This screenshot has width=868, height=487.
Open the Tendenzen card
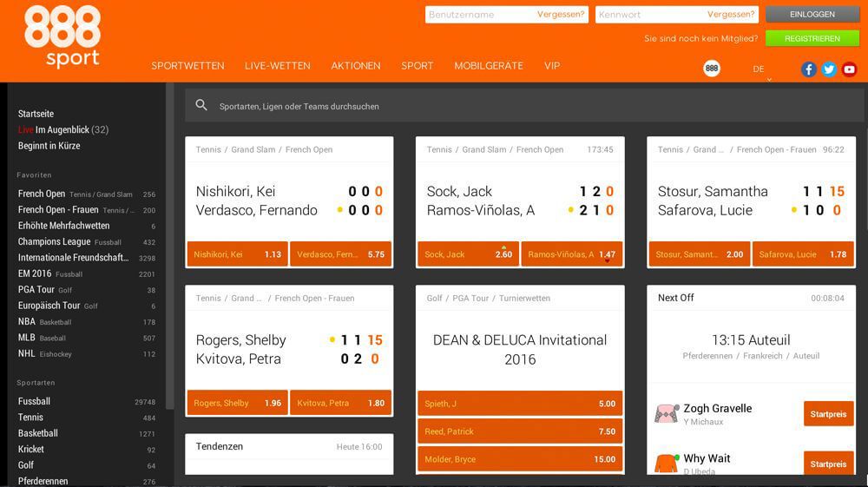(x=290, y=454)
